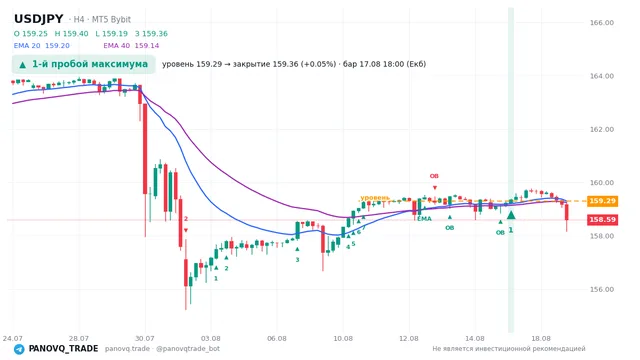Click the 14.08 date axis label
Image resolution: width=640 pixels, height=360 pixels.
tap(475, 338)
